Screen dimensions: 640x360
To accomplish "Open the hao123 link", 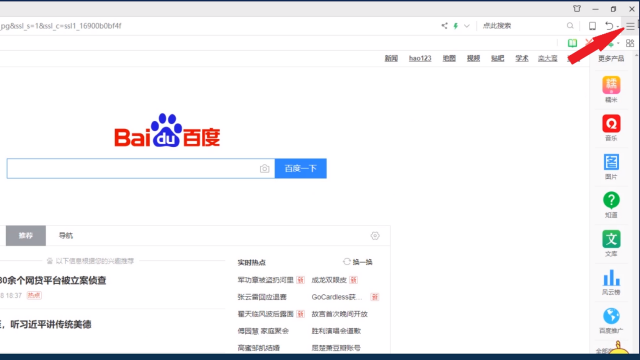I will [x=420, y=58].
